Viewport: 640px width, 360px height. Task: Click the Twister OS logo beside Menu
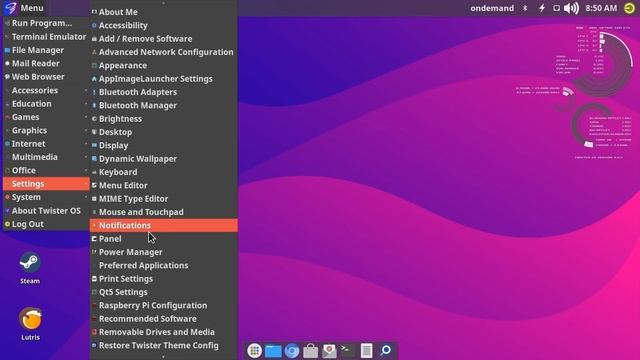point(10,8)
